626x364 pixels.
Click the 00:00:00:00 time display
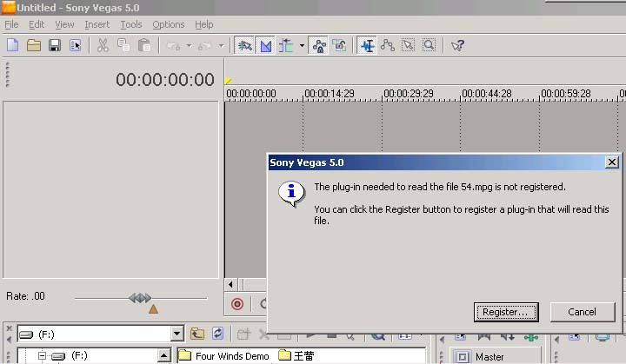point(165,80)
